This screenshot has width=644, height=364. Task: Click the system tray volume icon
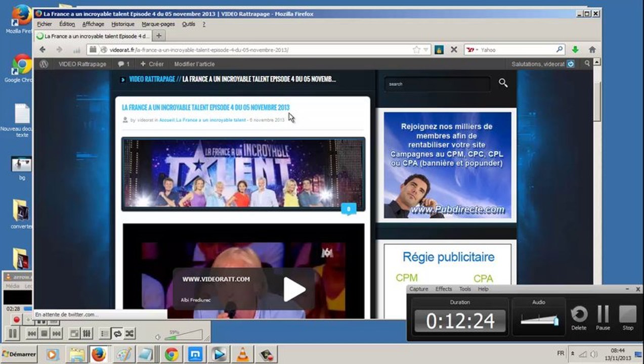click(x=593, y=354)
